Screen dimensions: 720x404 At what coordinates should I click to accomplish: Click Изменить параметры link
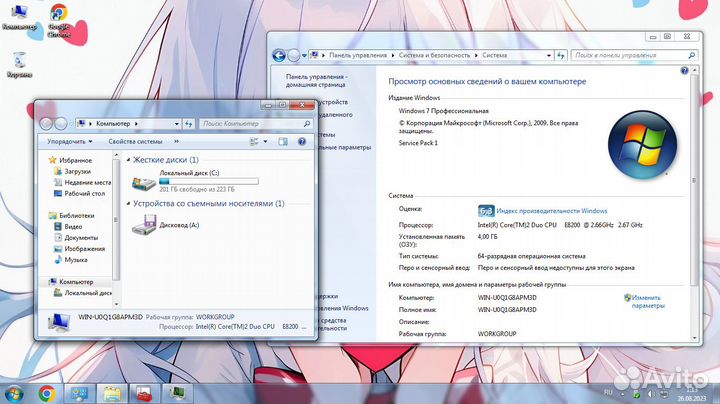pos(647,302)
